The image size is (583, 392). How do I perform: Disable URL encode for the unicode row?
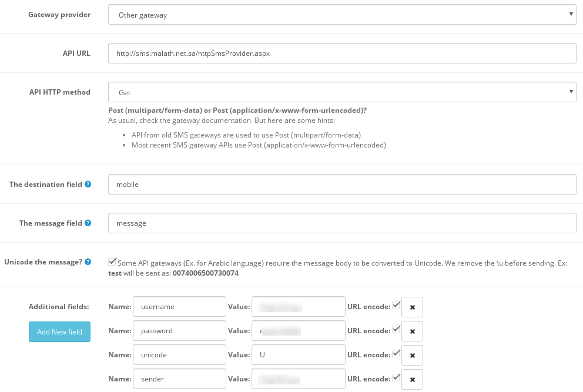(396, 353)
